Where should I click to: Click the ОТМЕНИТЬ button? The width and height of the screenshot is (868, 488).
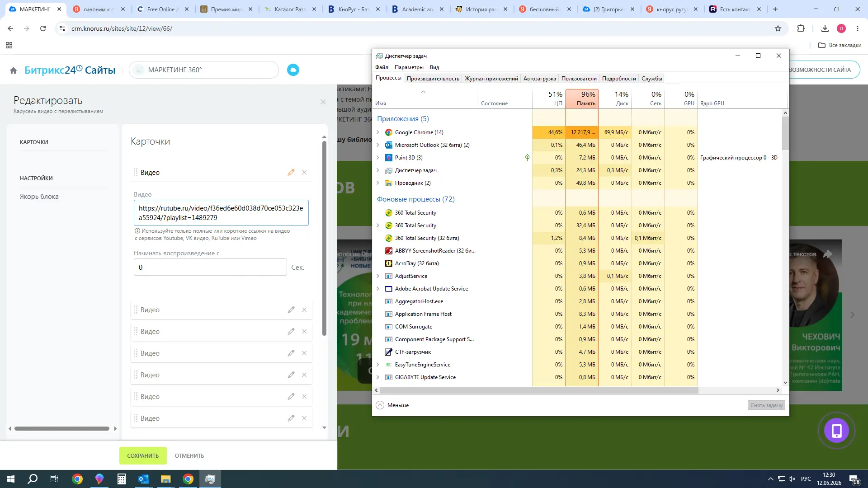click(x=189, y=455)
